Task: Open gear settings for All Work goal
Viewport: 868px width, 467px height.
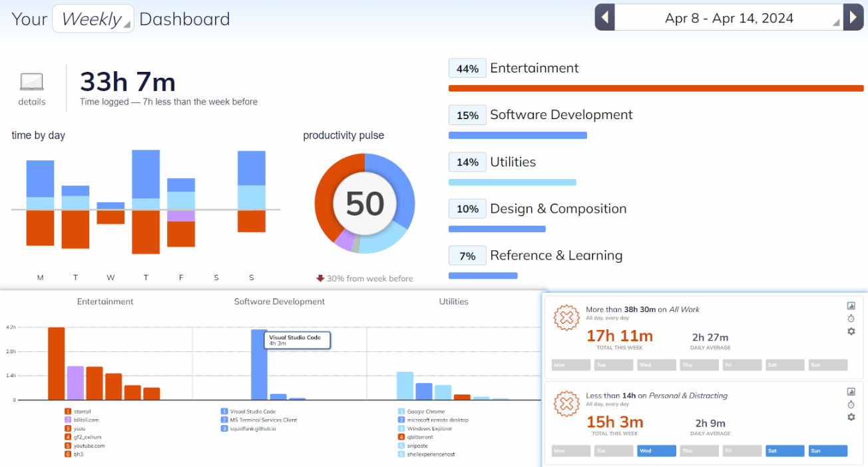Action: click(x=851, y=331)
